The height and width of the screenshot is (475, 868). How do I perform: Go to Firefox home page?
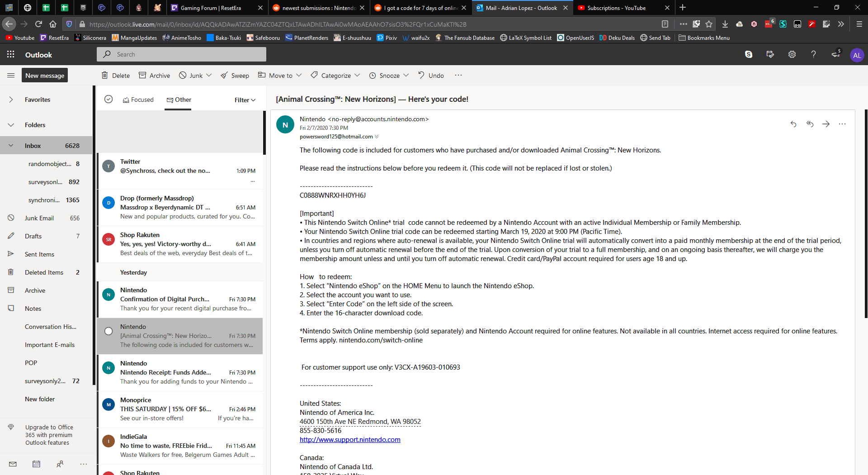tap(53, 24)
